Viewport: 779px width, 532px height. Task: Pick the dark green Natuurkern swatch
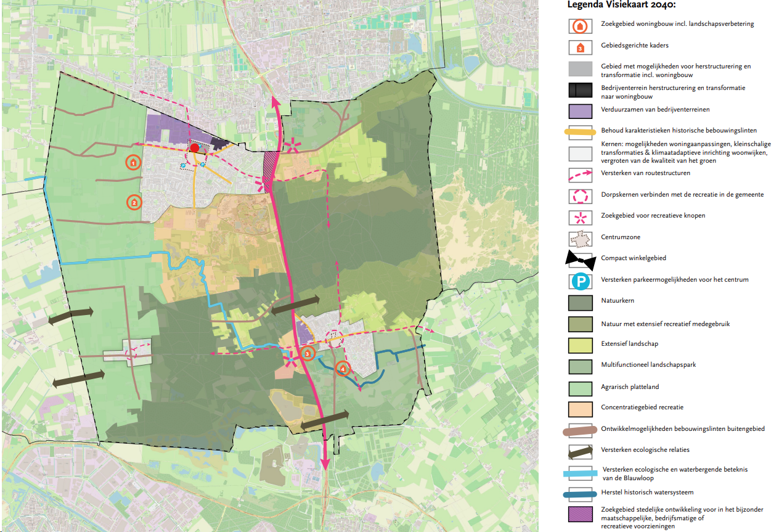[x=581, y=303]
